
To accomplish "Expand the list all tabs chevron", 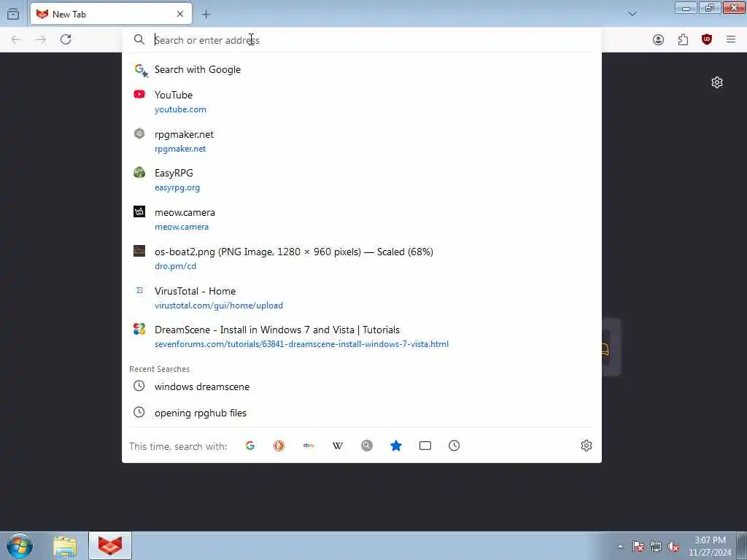I will [x=632, y=15].
